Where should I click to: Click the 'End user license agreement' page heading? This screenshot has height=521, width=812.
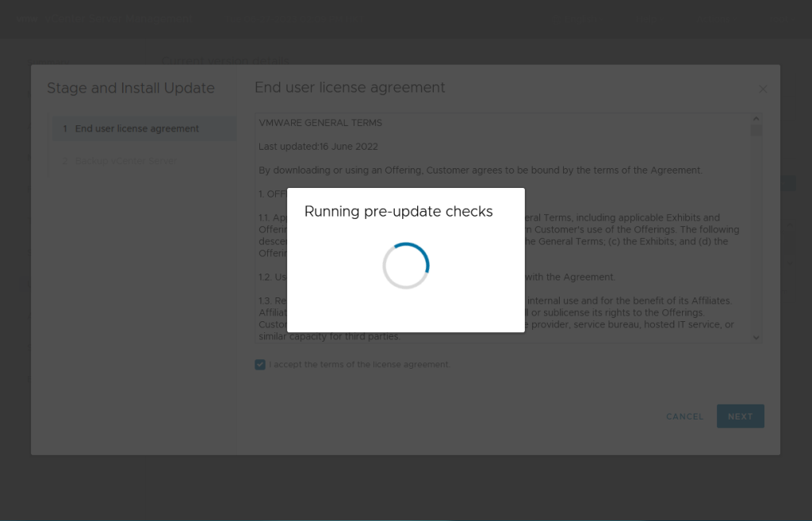(x=350, y=87)
